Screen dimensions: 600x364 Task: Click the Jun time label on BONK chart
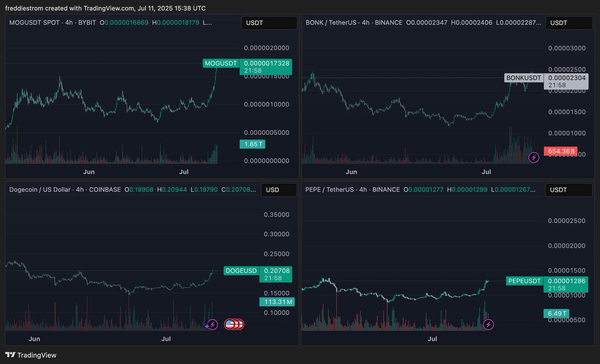(351, 172)
